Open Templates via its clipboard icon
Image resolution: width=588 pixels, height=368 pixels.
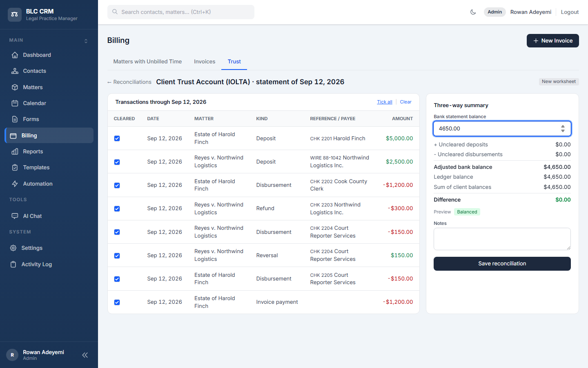click(15, 168)
